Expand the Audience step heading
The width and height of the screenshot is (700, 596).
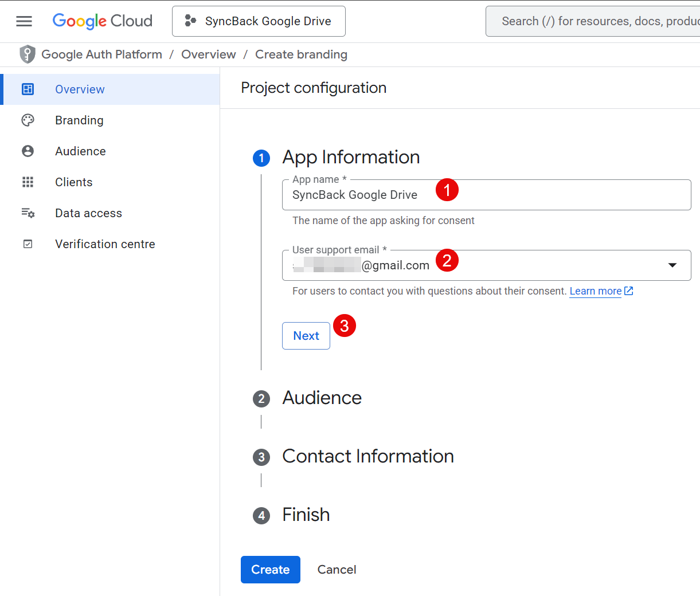(322, 398)
